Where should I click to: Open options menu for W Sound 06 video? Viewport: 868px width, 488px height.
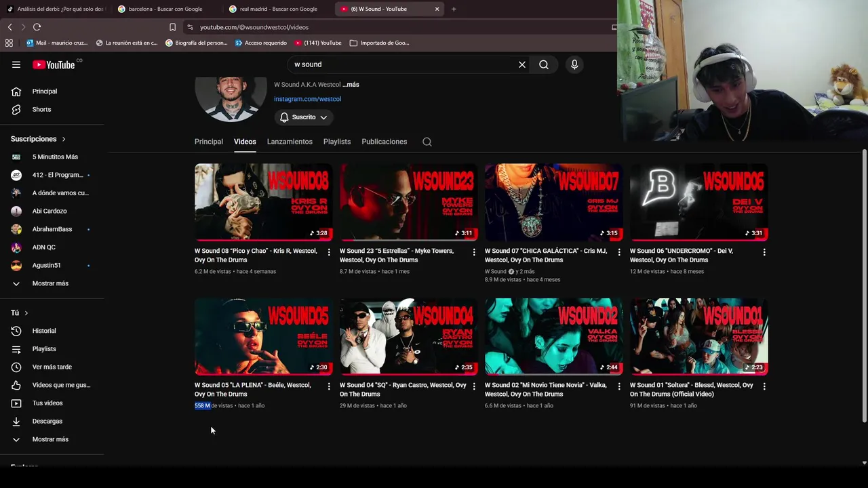[x=764, y=252]
